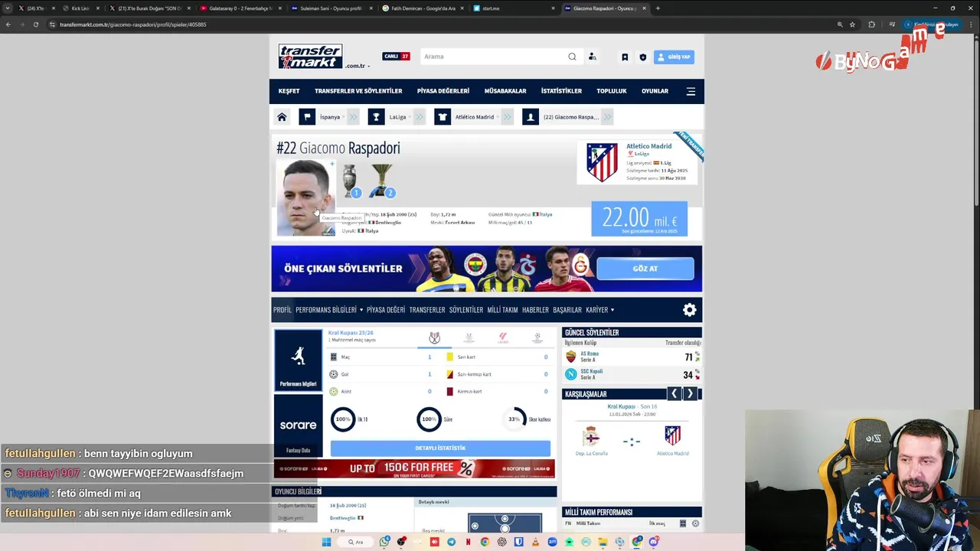This screenshot has width=980, height=551.
Task: Open İstatistikler main menu
Action: click(x=561, y=91)
